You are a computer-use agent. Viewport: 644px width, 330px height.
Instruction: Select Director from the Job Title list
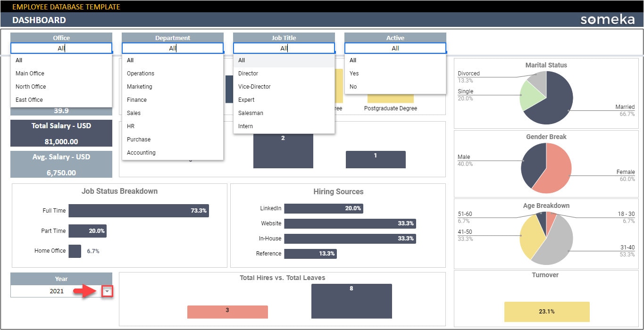coord(249,73)
